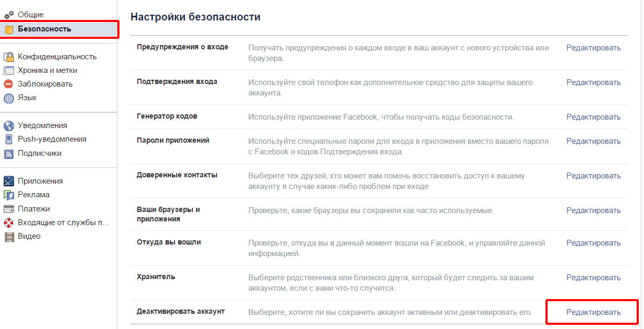The image size is (644, 329).
Task: Edit the Деактивировать аккаунт setting
Action: pyautogui.click(x=593, y=312)
